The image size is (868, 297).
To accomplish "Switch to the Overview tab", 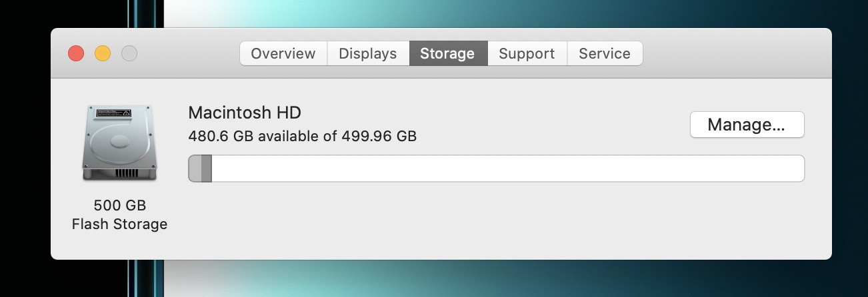I will pyautogui.click(x=283, y=53).
